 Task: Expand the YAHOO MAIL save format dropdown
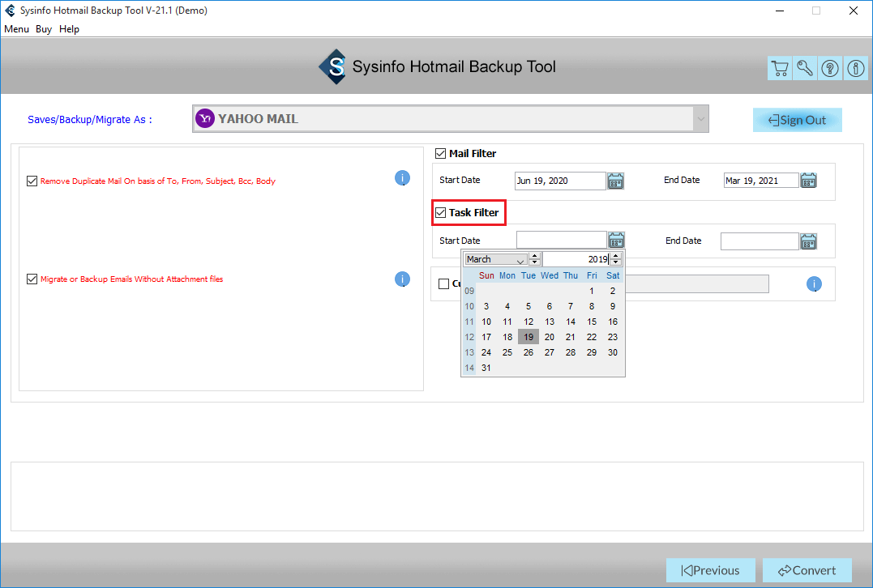click(701, 118)
